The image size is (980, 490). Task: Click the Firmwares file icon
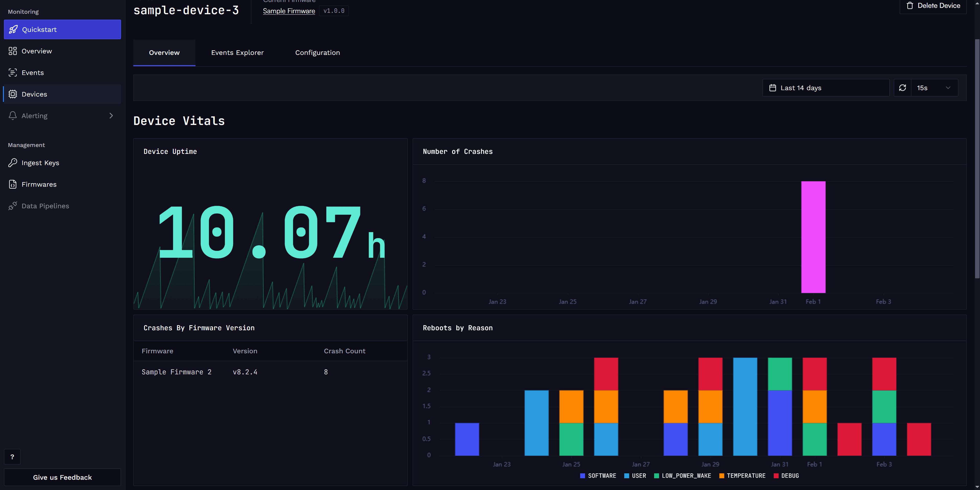(x=13, y=184)
